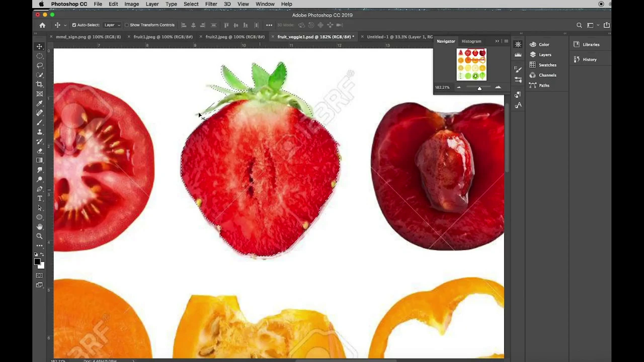Viewport: 644px width, 362px height.
Task: Open the Image menu
Action: pos(131,4)
